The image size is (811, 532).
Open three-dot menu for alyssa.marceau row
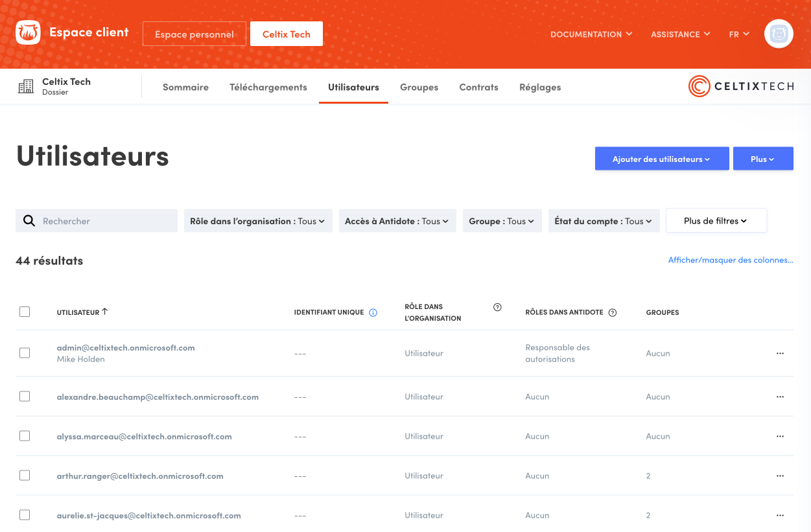point(780,436)
